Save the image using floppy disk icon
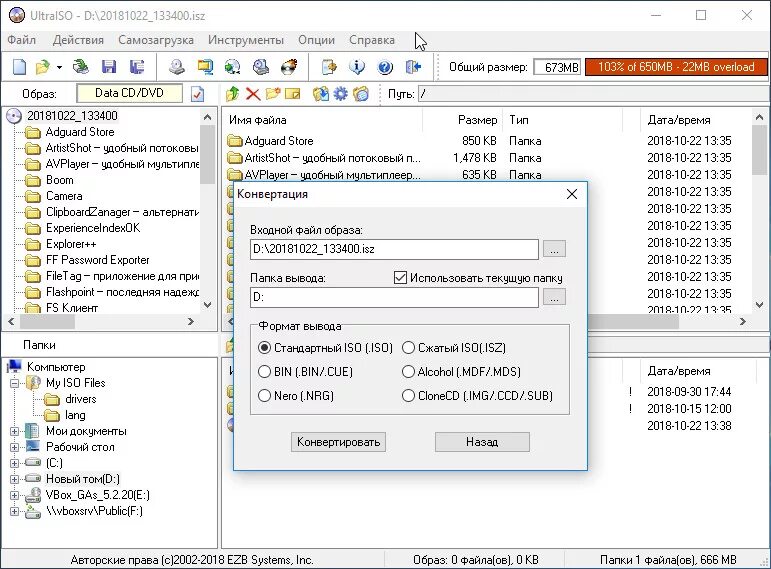Viewport: 771px width, 569px height. point(109,66)
